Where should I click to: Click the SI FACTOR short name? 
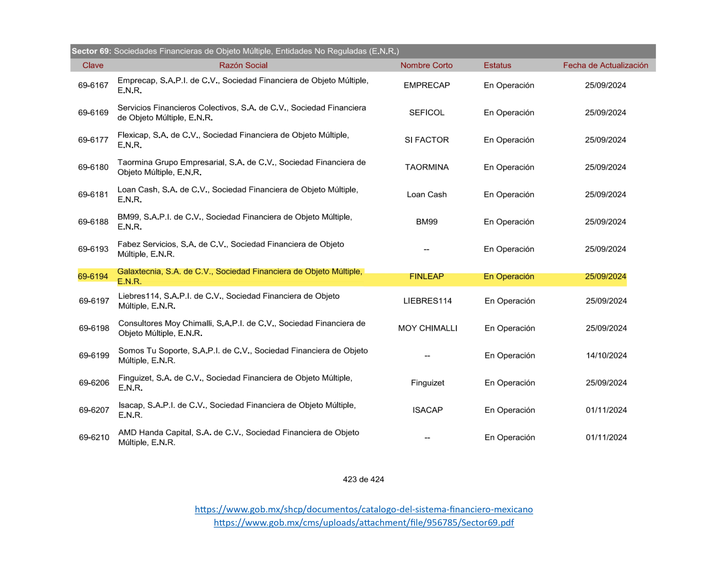click(427, 140)
